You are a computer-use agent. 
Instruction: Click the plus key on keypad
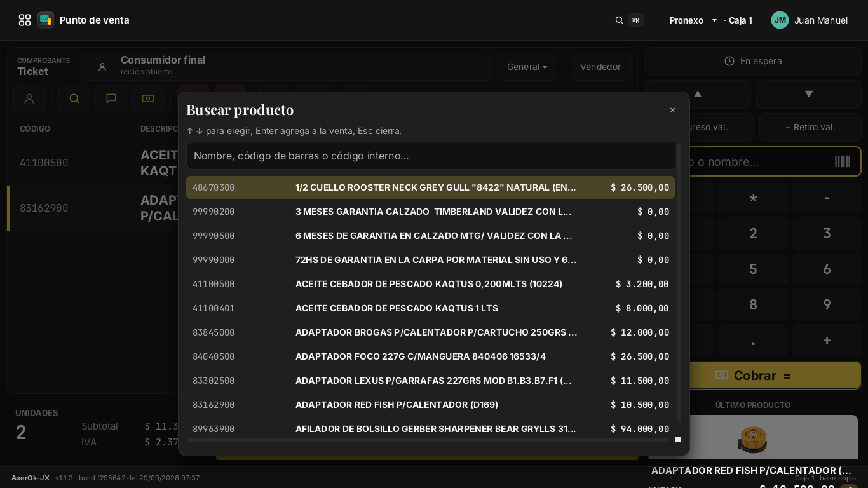click(827, 341)
